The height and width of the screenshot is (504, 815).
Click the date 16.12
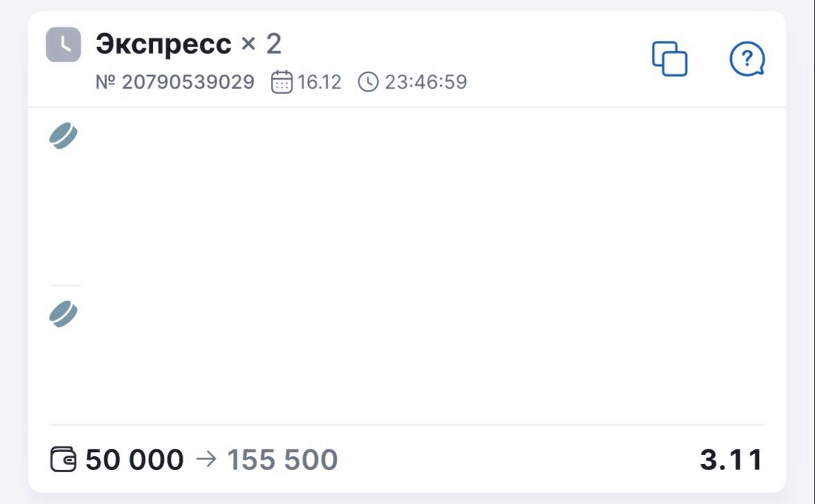point(319,82)
